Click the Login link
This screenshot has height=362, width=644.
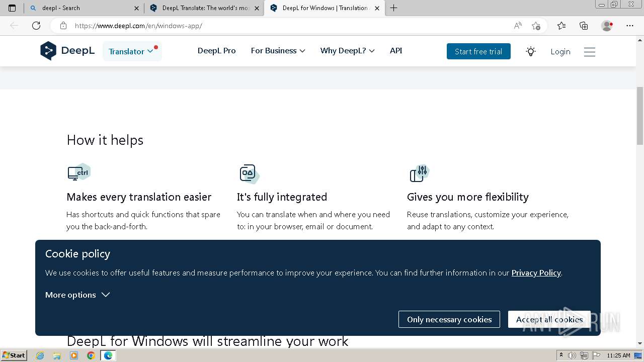pos(560,51)
